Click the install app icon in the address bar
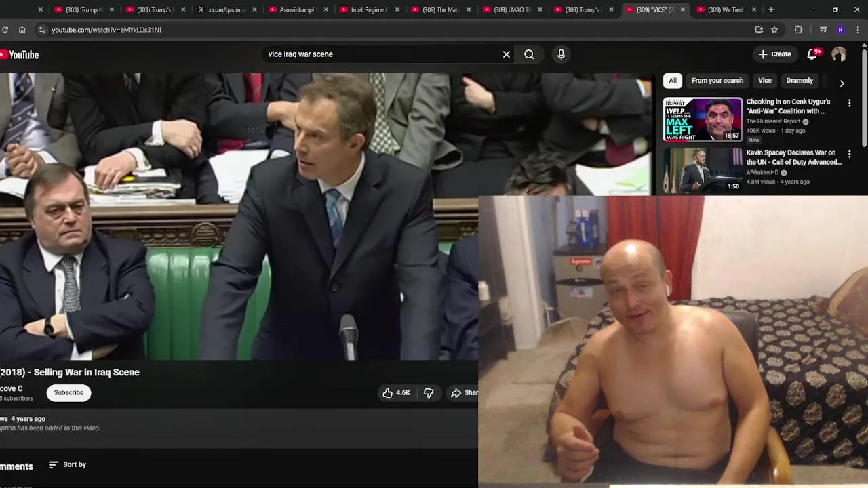Image resolution: width=868 pixels, height=488 pixels. (759, 30)
